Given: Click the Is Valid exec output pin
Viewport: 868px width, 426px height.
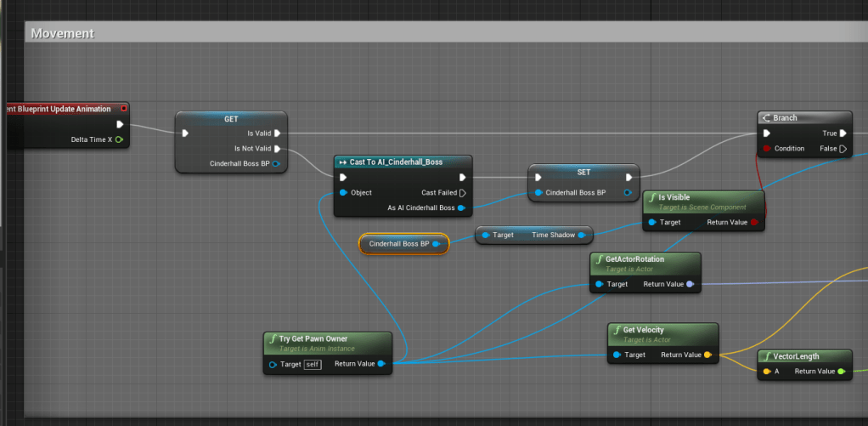Looking at the screenshot, I should [x=278, y=133].
